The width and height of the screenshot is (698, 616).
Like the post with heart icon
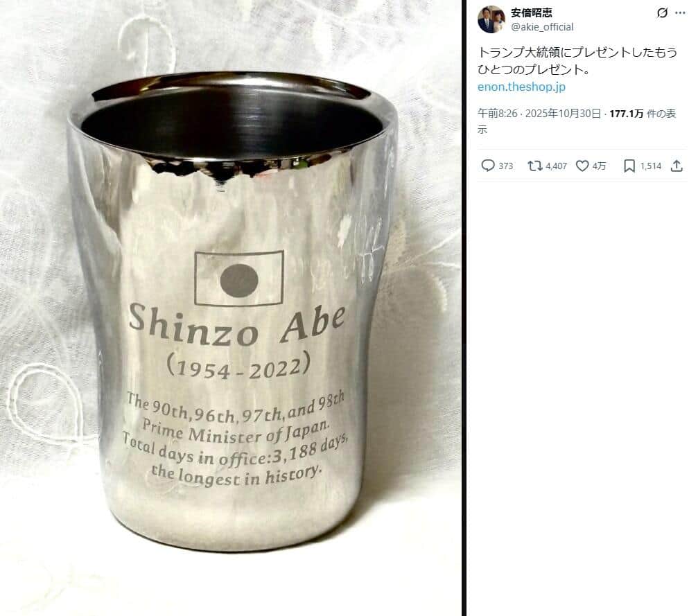coord(582,166)
